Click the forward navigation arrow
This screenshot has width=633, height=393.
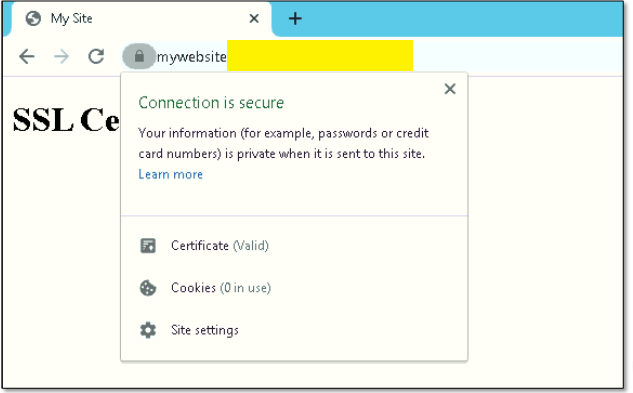[x=61, y=56]
